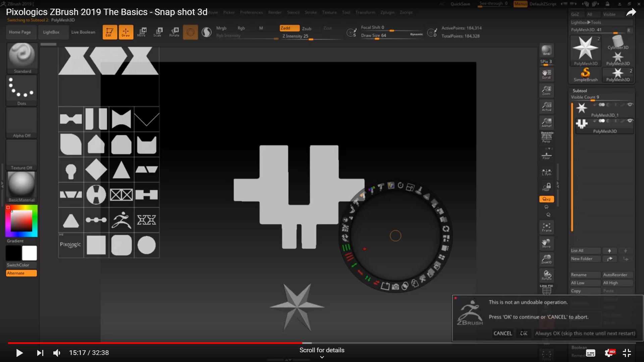The height and width of the screenshot is (362, 644).
Task: Select the Draw mode button
Action: coord(126,32)
